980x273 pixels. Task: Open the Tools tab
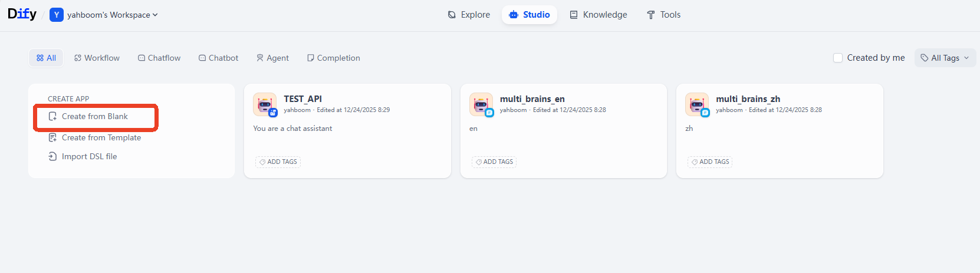click(x=663, y=15)
